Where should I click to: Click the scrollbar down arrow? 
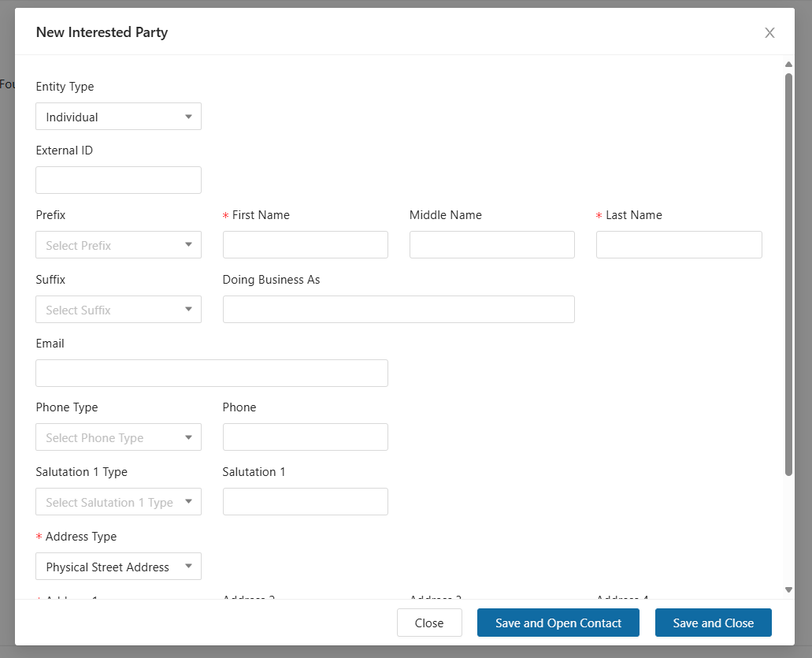[788, 589]
